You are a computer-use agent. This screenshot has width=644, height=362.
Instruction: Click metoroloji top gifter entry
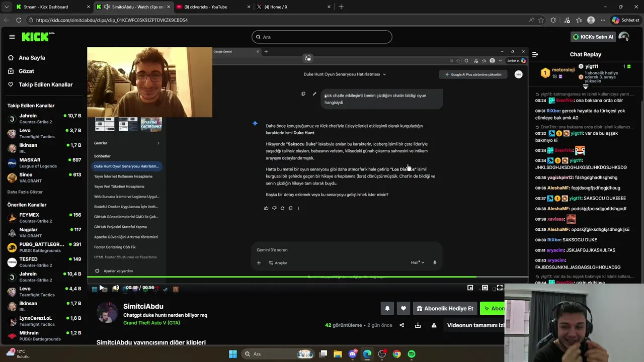pos(558,73)
